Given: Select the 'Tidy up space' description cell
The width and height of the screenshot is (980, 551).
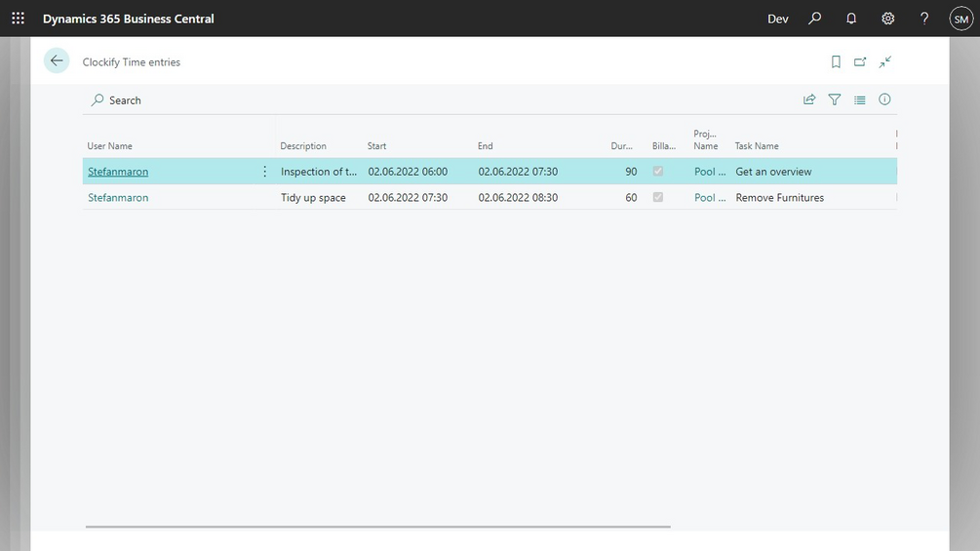Looking at the screenshot, I should click(313, 197).
